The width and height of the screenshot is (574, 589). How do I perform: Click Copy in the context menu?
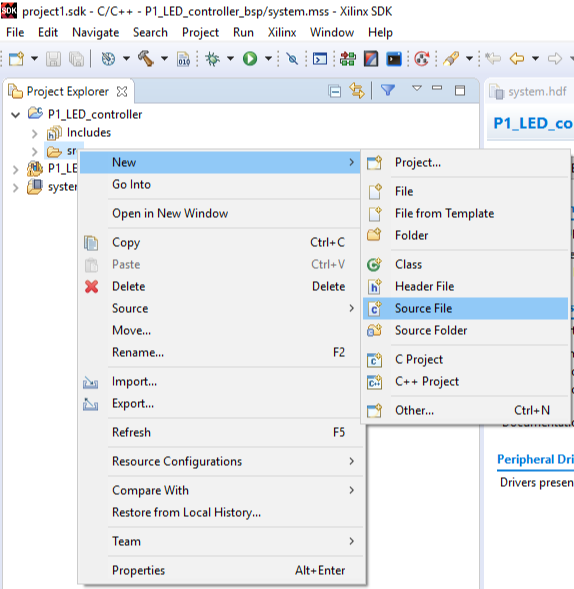pyautogui.click(x=221, y=243)
